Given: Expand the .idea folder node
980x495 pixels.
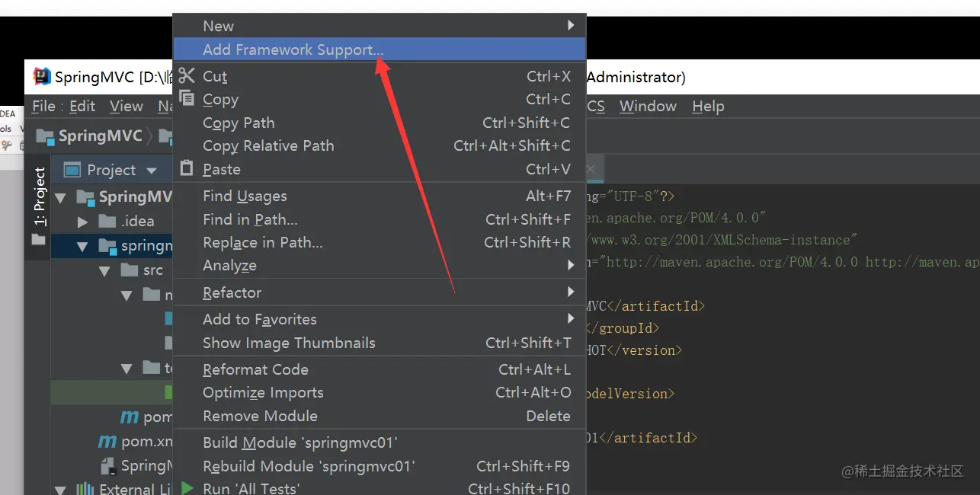Looking at the screenshot, I should [x=83, y=222].
